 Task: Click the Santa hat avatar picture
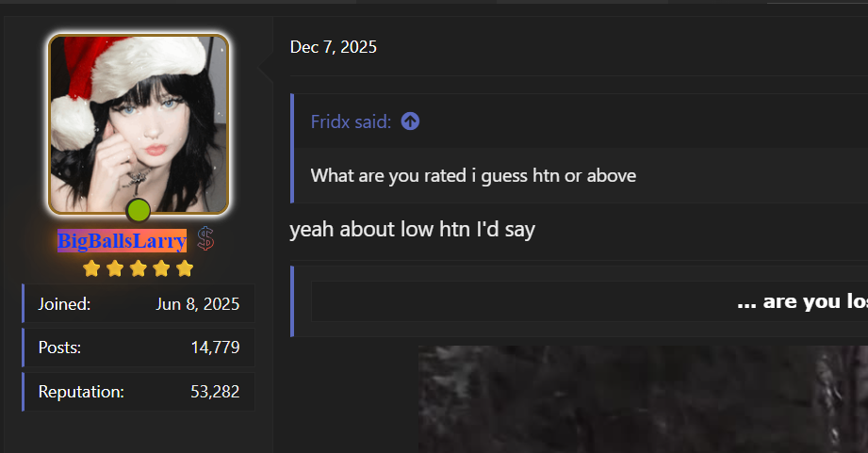click(x=139, y=124)
